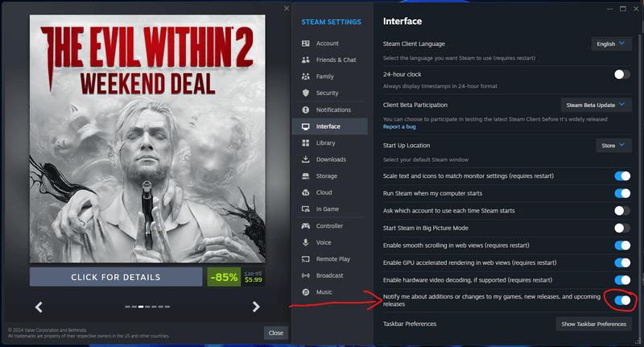Click the STEAM SETTINGS heading text
The width and height of the screenshot is (644, 347).
tap(331, 23)
